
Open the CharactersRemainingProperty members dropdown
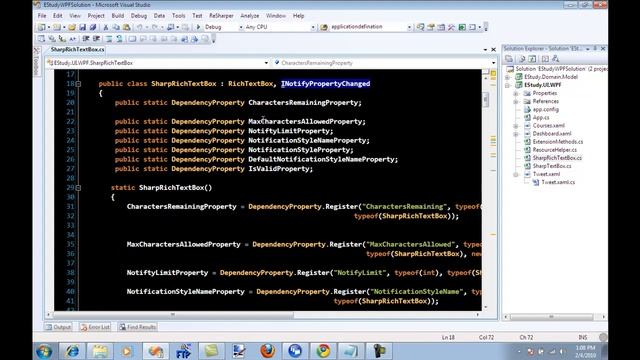[x=493, y=63]
